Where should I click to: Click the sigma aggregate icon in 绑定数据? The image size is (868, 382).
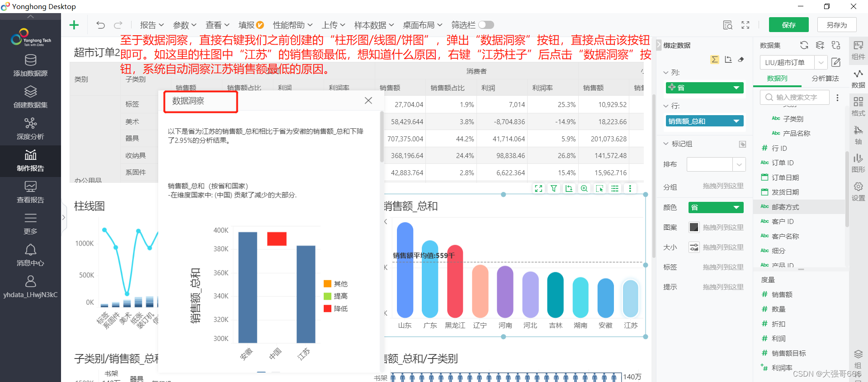click(x=715, y=60)
